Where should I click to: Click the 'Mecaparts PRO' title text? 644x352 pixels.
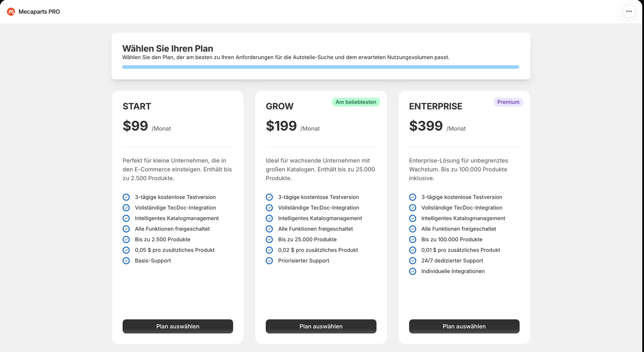pos(39,12)
